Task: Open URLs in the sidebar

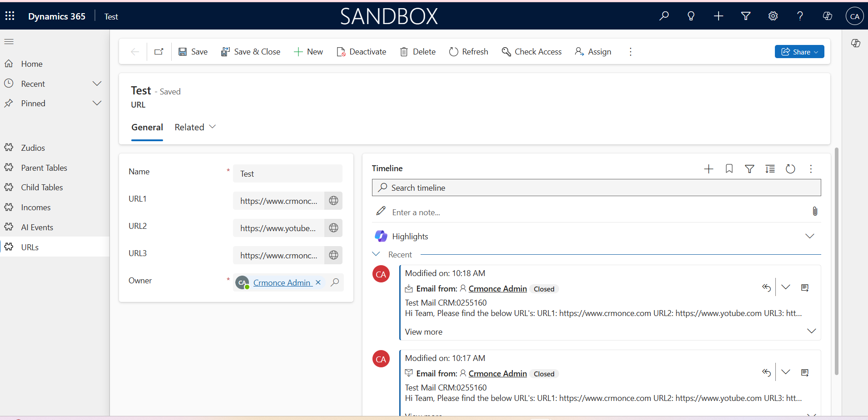Action: point(30,247)
